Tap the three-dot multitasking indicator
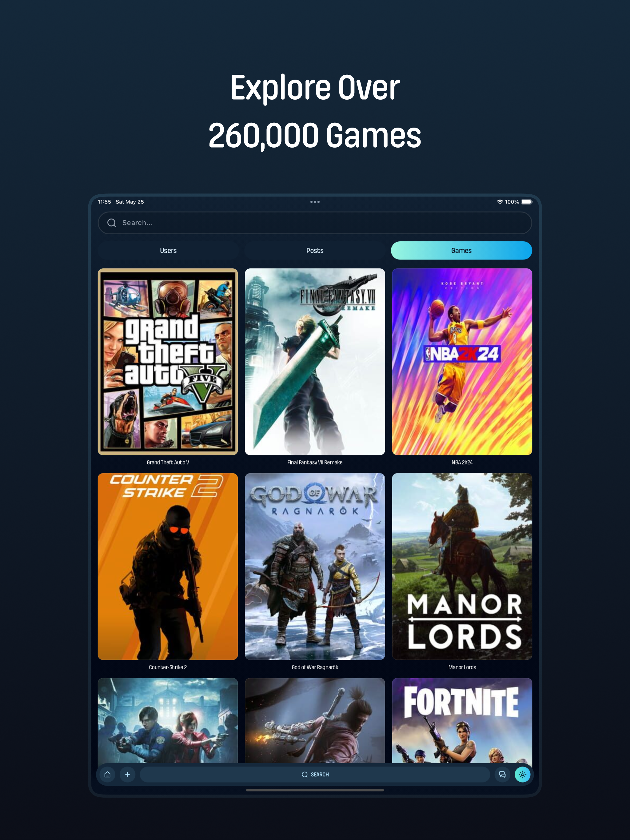 (x=315, y=202)
